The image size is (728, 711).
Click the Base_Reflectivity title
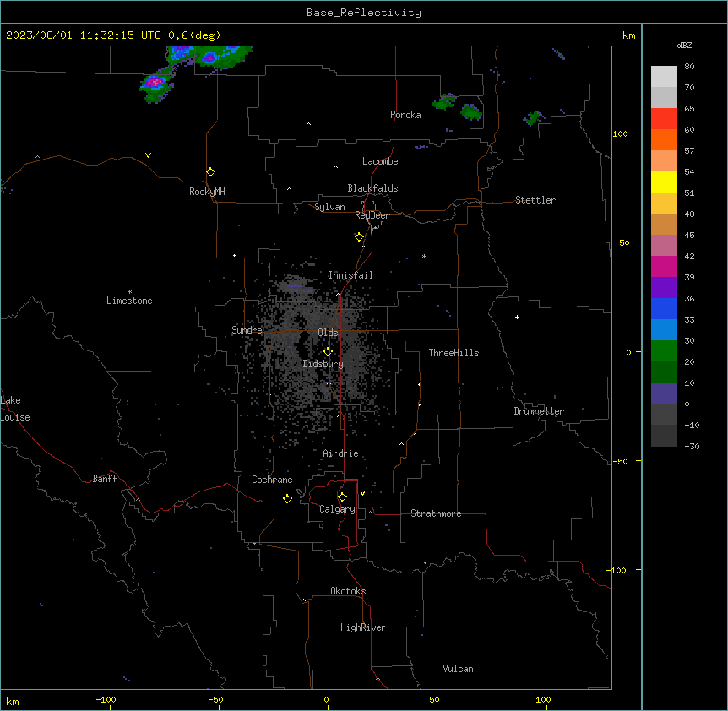pyautogui.click(x=364, y=13)
